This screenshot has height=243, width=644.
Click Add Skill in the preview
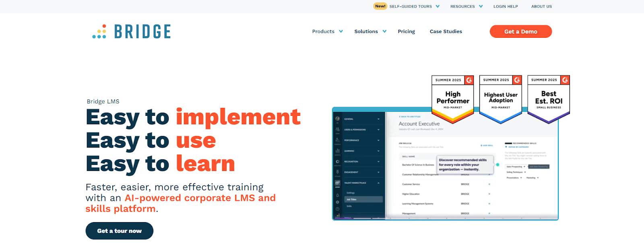tap(487, 145)
